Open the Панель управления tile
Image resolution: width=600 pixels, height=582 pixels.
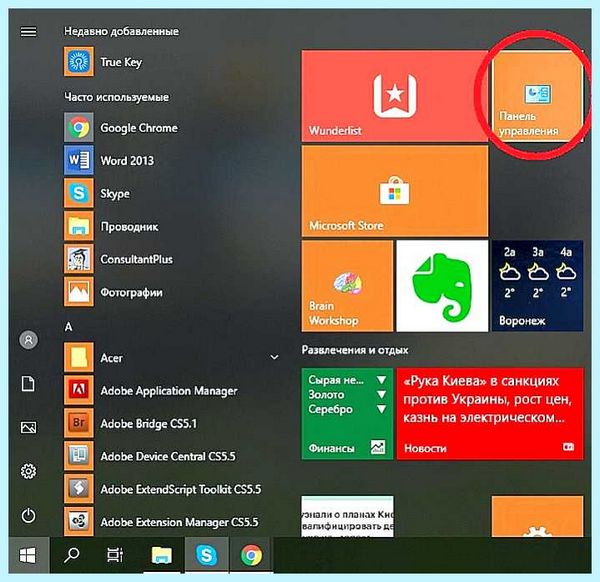click(537, 96)
